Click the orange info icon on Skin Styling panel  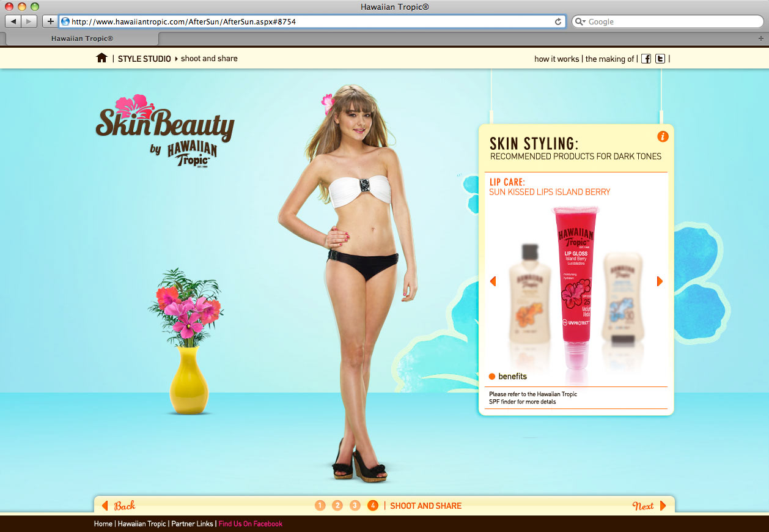tap(663, 136)
